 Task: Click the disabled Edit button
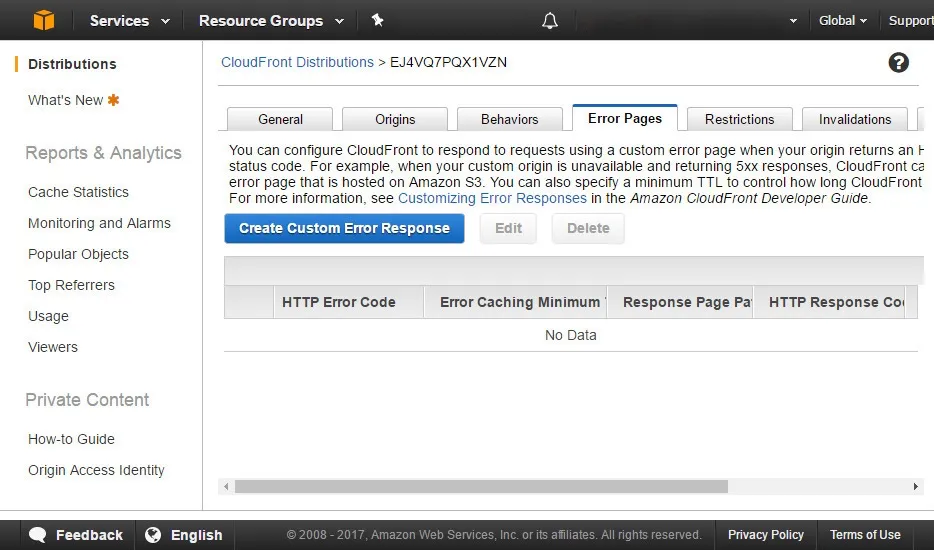pos(508,228)
